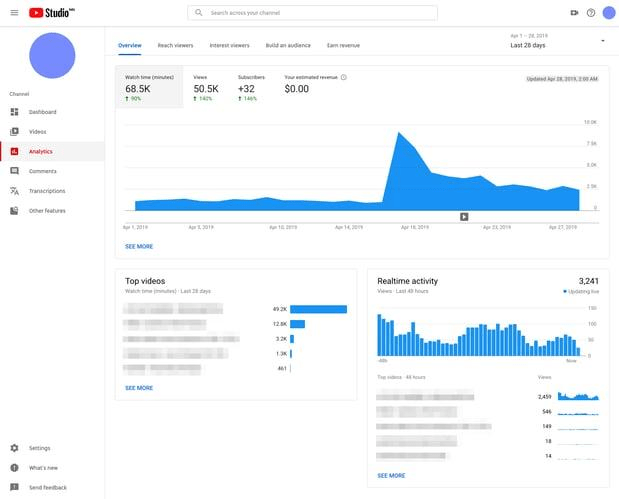Screen dimensions: 619x499
Task: Open Settings gear in sidebar
Action: (39, 448)
